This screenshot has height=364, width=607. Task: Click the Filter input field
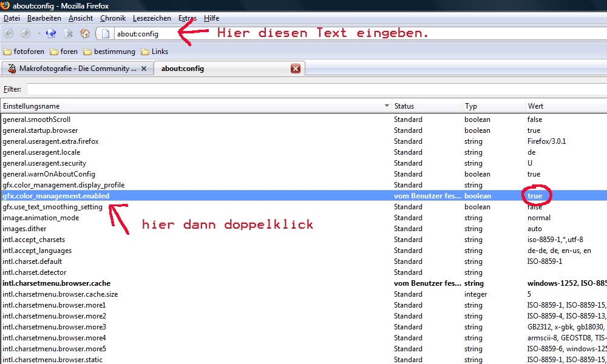click(317, 89)
